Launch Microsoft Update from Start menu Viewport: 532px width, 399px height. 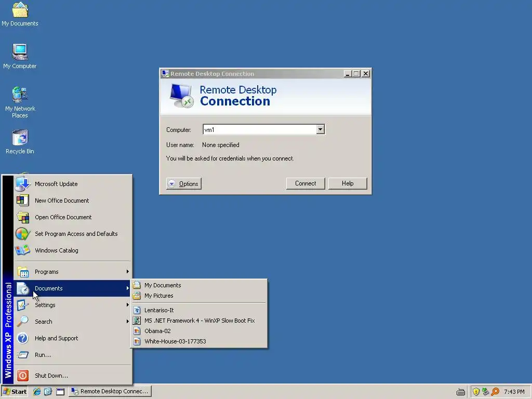point(73,184)
